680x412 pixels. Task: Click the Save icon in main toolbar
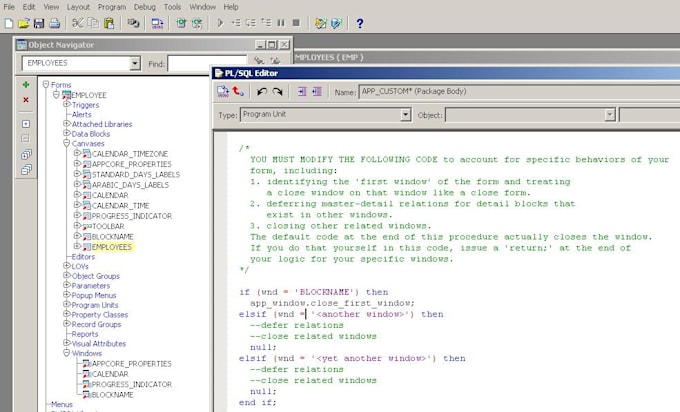(39, 23)
